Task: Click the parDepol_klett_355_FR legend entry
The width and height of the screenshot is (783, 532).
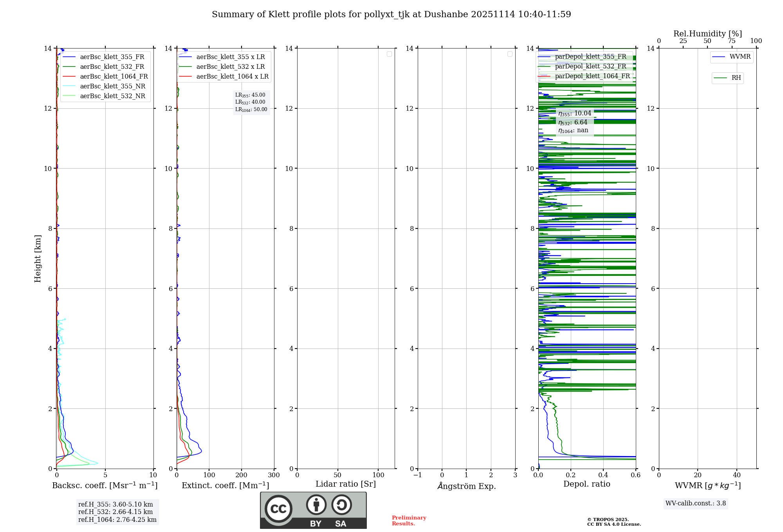Action: click(590, 56)
